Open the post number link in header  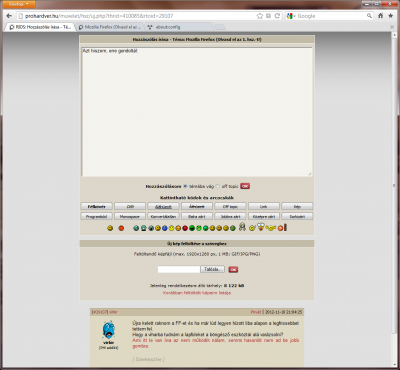coord(100,312)
